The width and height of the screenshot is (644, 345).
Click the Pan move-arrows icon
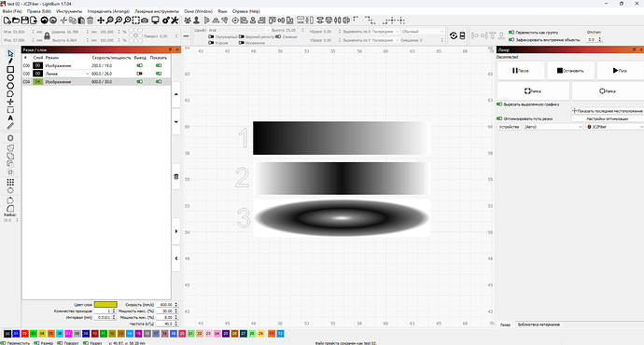point(101,21)
